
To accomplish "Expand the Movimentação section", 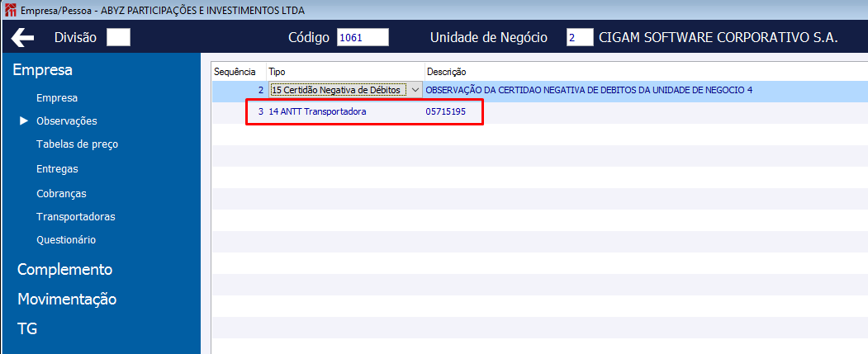I will [x=67, y=300].
